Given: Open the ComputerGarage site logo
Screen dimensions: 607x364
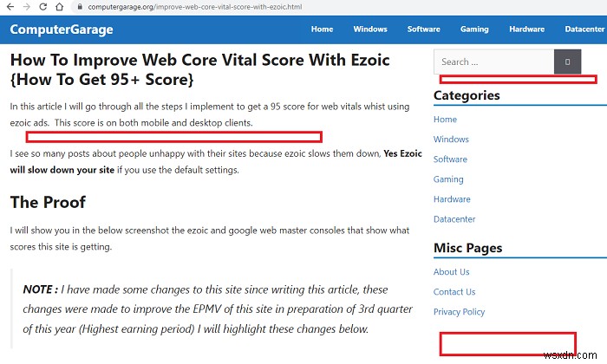Looking at the screenshot, I should point(62,29).
